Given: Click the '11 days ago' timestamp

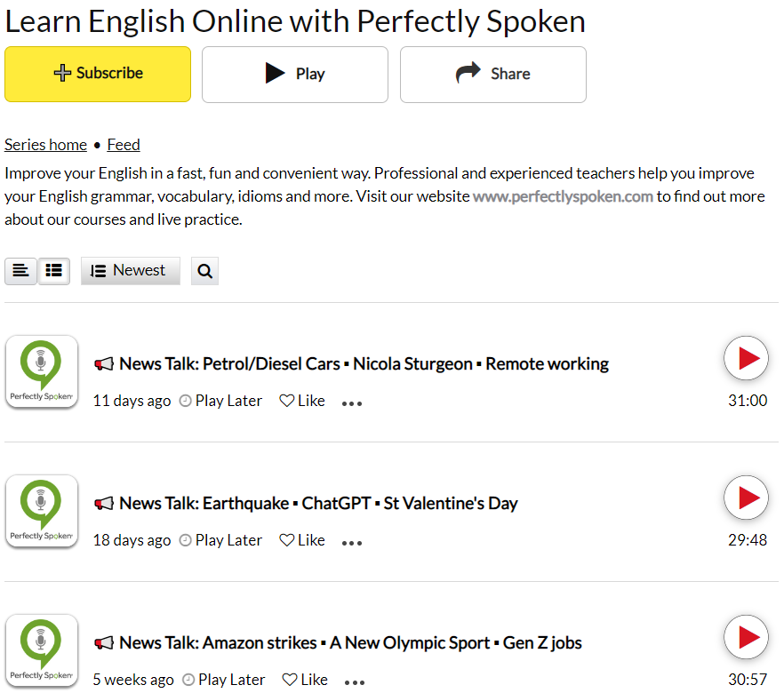Looking at the screenshot, I should (132, 401).
